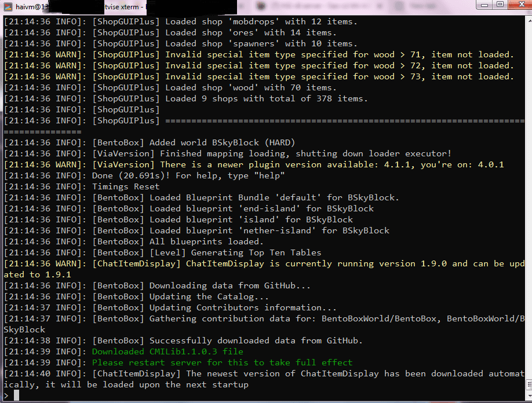This screenshot has height=403, width=532.
Task: Click "Loaded blueprint 'nether-island'" line
Action: [x=196, y=230]
